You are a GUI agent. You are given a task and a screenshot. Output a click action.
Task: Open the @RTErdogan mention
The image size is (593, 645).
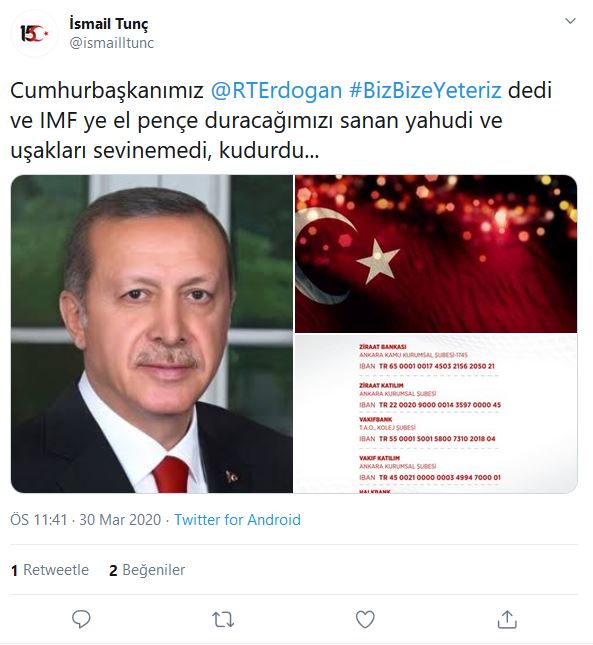[x=276, y=90]
